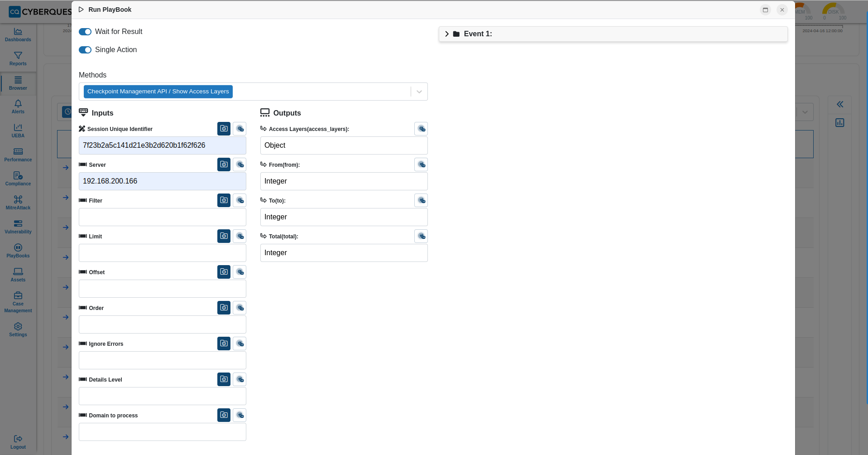Collapse the right panel with double chevron
Image resolution: width=868 pixels, height=455 pixels.
point(840,105)
